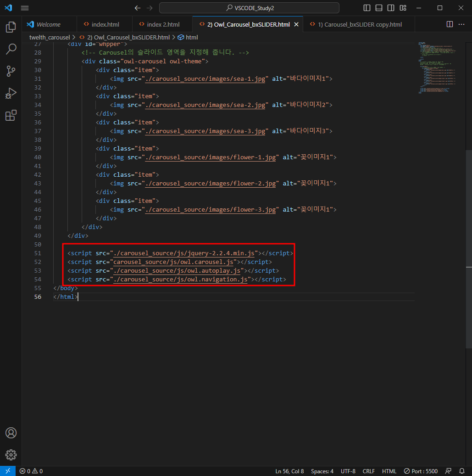Open the Explorer view in the activity bar
The width and height of the screenshot is (472, 476).
tap(11, 27)
